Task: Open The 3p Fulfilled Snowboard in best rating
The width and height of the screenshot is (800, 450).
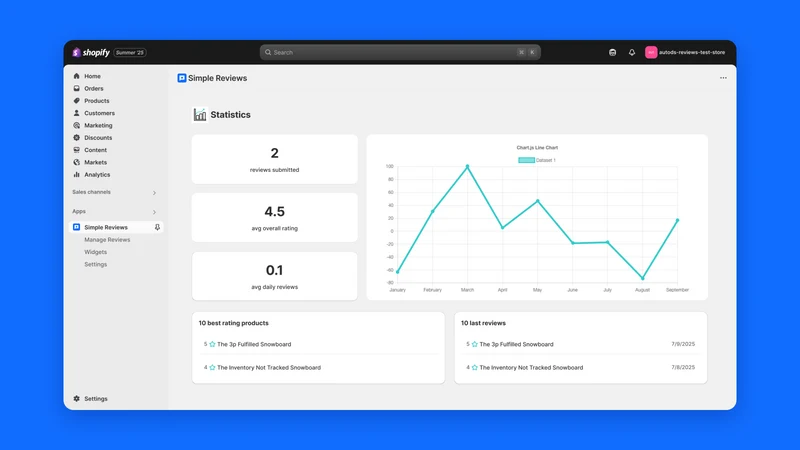Action: coord(254,344)
